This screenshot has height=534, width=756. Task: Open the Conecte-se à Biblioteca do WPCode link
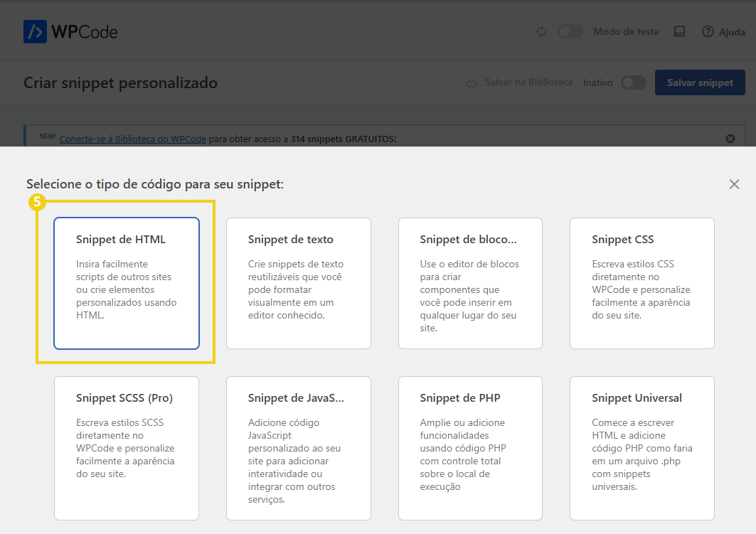[x=132, y=139]
